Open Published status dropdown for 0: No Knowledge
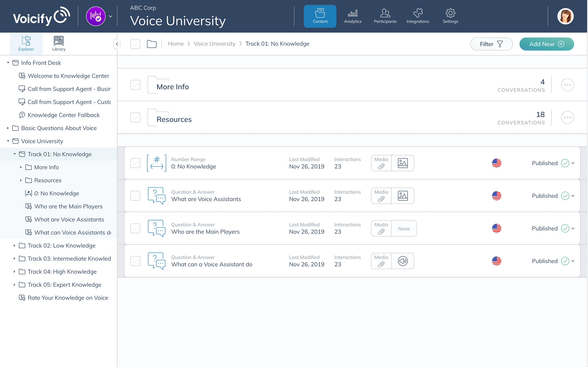Screen dimensions: 588x367 573,163
